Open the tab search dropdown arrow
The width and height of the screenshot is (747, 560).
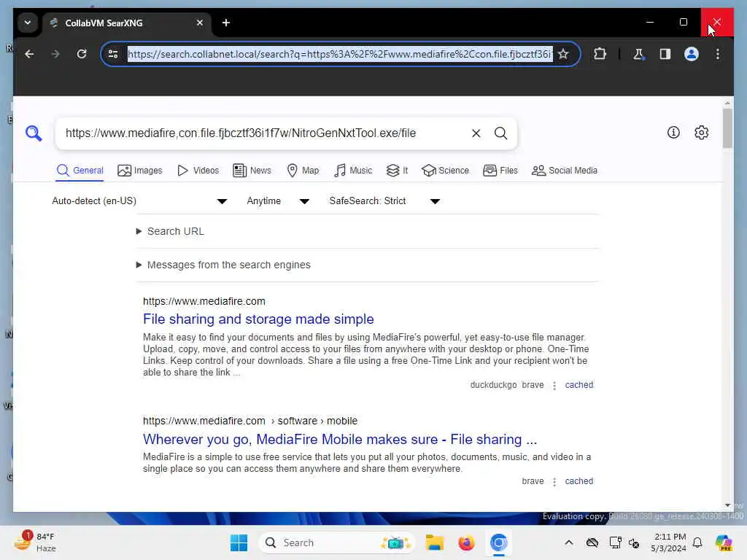coord(28,23)
